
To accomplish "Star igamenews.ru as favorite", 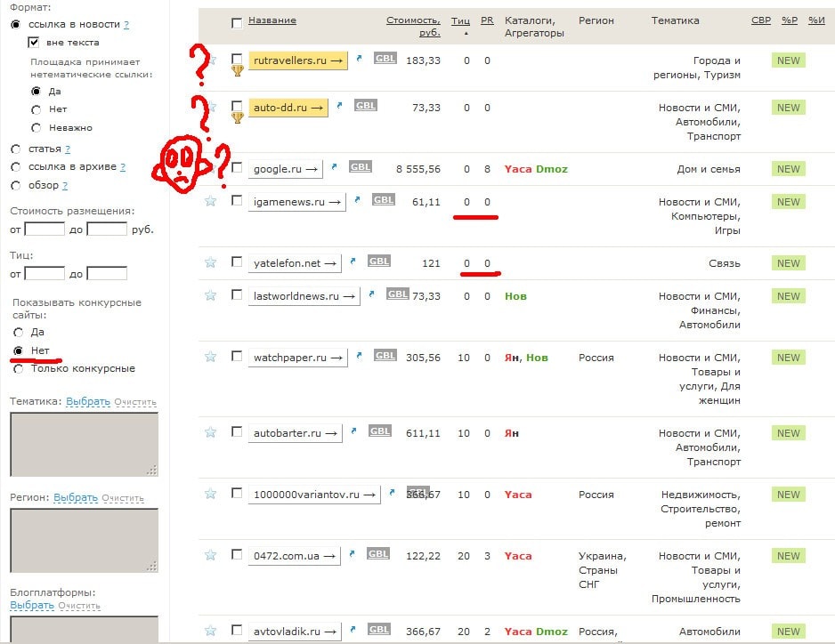I will (x=210, y=201).
